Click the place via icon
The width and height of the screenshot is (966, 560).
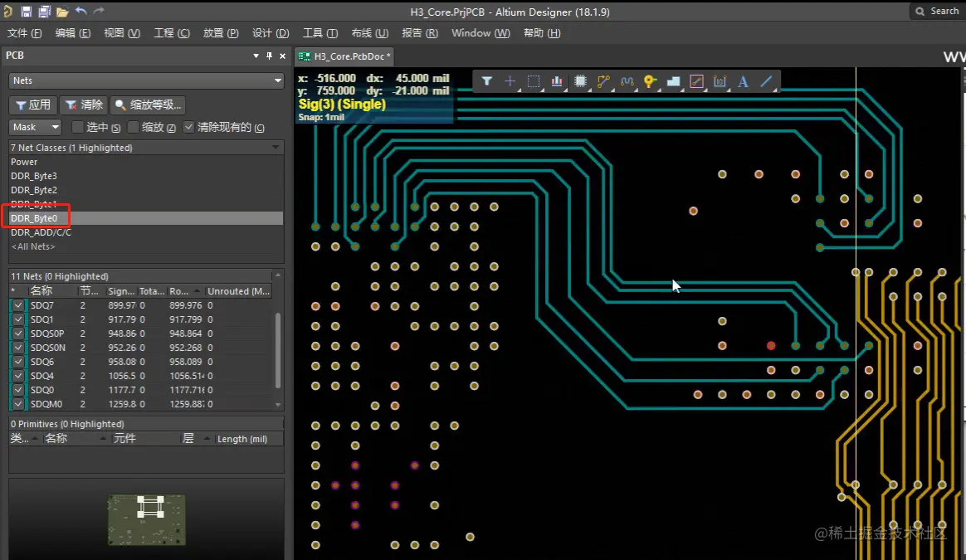pyautogui.click(x=650, y=81)
